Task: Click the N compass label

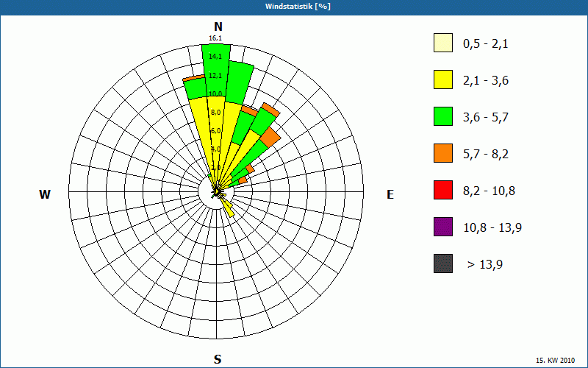Action: [218, 26]
